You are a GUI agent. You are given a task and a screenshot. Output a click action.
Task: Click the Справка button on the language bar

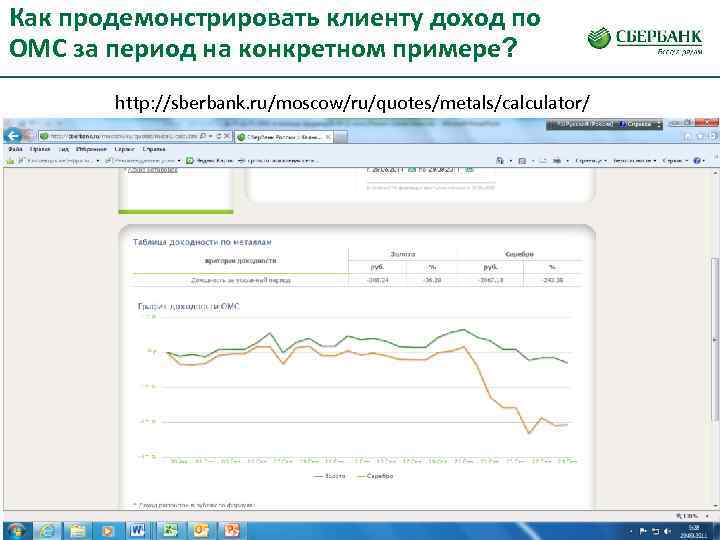(636, 124)
